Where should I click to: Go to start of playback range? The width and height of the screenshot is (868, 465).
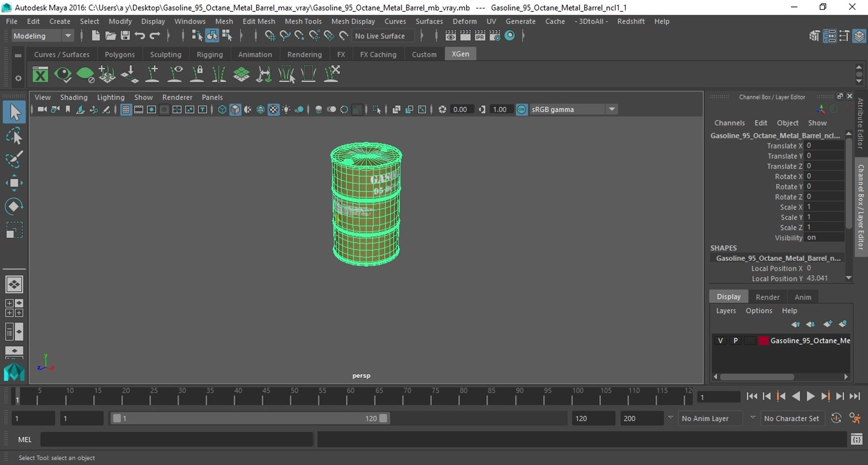coord(752,397)
